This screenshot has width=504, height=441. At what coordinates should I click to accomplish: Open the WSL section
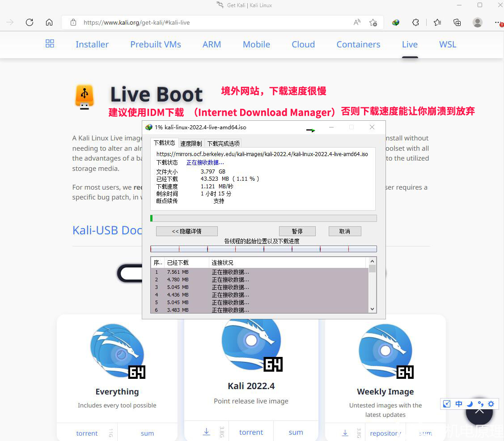(448, 44)
